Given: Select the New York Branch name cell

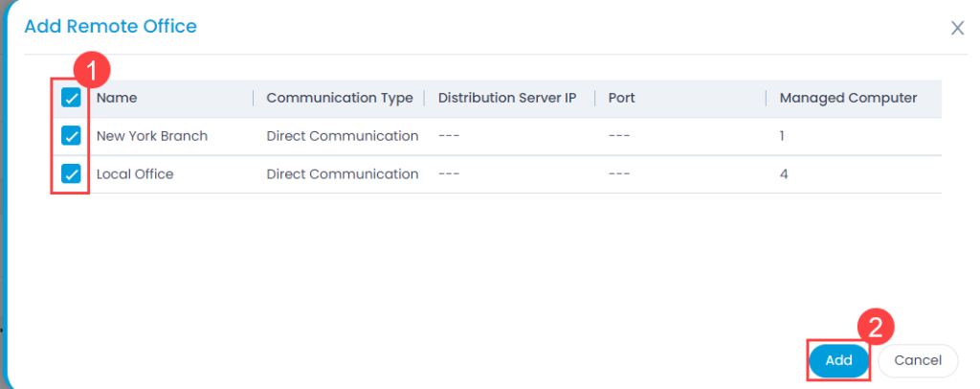Looking at the screenshot, I should [x=152, y=136].
